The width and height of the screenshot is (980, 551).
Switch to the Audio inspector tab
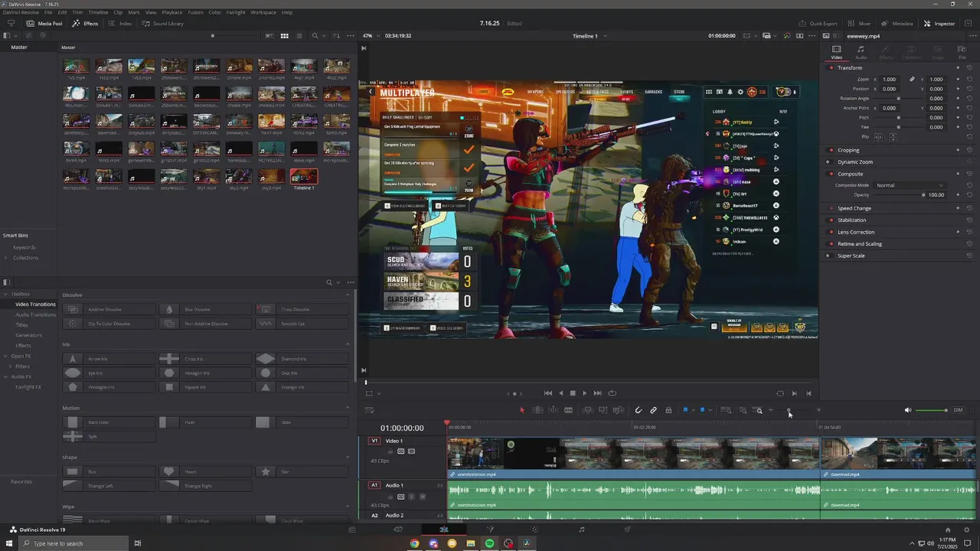pyautogui.click(x=861, y=52)
